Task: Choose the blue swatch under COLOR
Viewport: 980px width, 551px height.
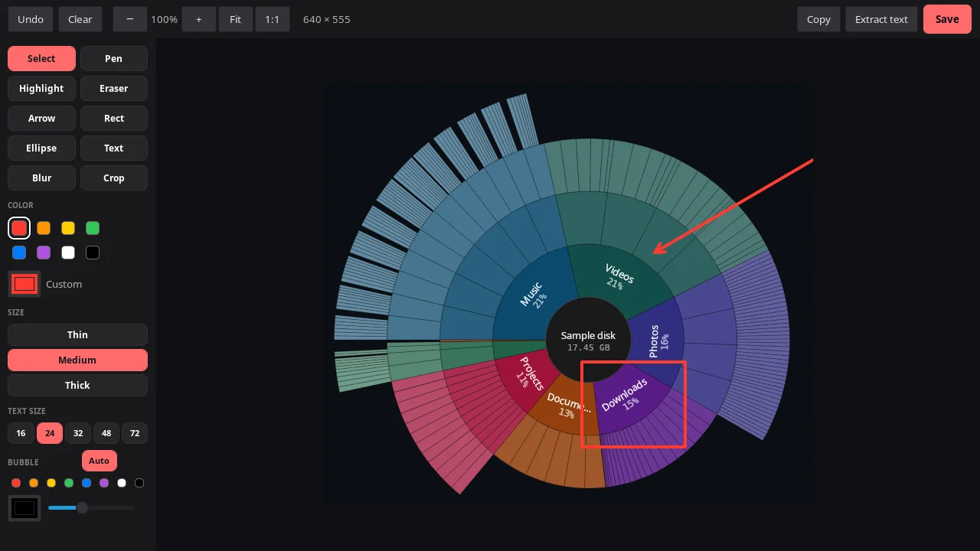Action: [19, 253]
